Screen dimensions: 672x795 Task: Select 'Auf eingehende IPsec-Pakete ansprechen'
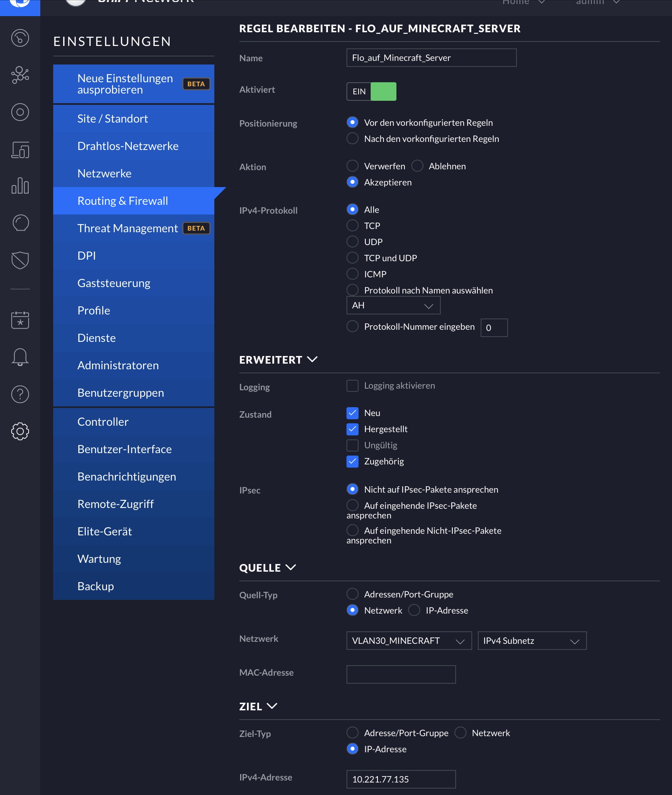[x=353, y=505]
